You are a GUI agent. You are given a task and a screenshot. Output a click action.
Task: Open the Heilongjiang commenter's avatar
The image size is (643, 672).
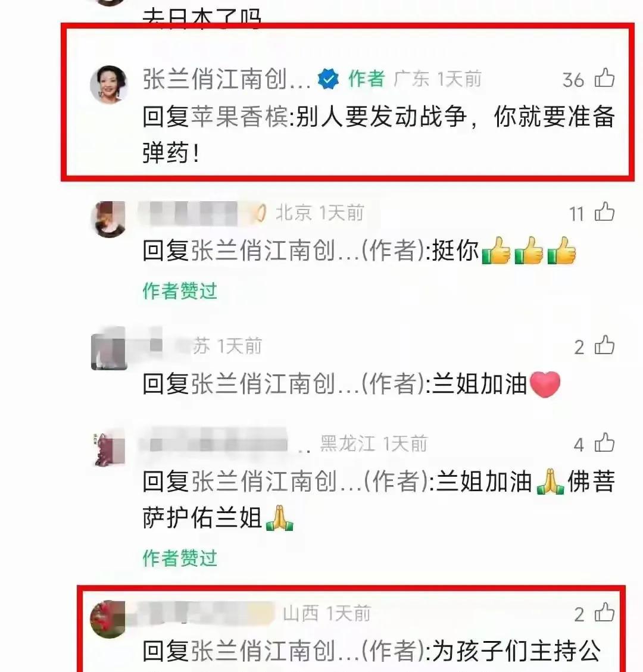pos(109,449)
